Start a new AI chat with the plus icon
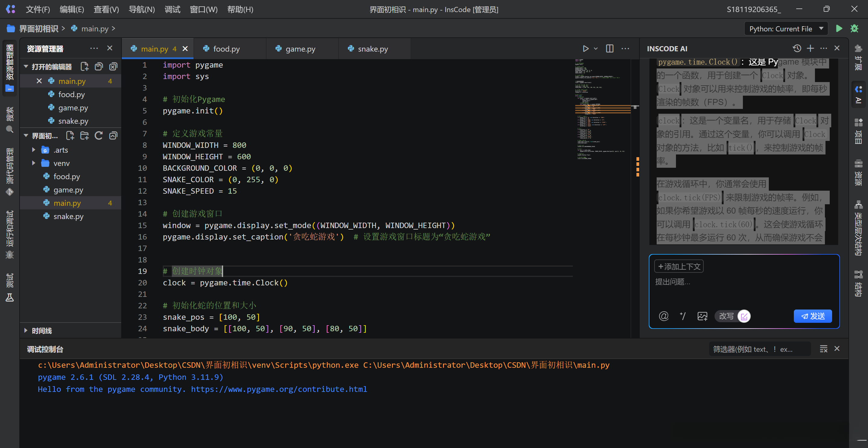 810,48
